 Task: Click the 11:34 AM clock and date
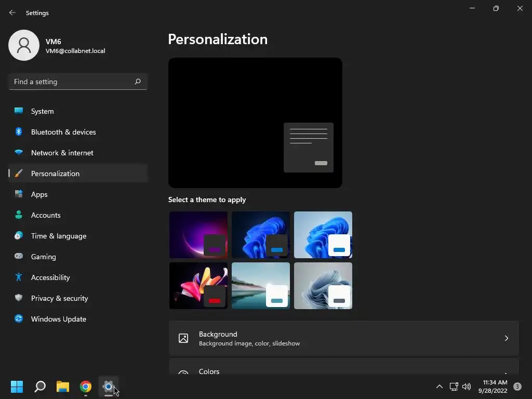click(x=493, y=387)
